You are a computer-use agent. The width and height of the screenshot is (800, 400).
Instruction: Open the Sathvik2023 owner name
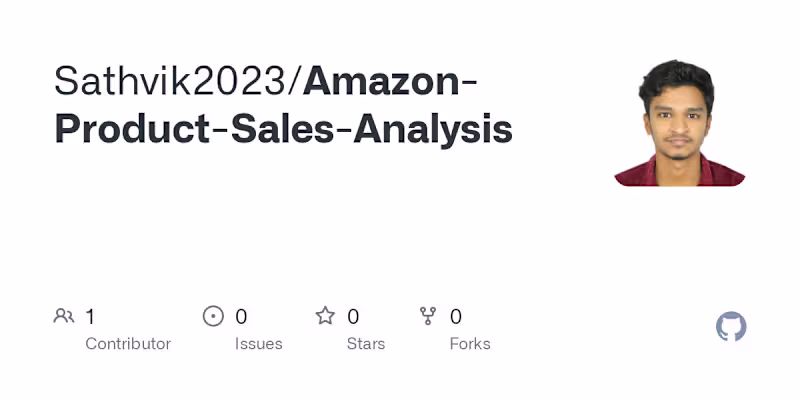point(171,81)
